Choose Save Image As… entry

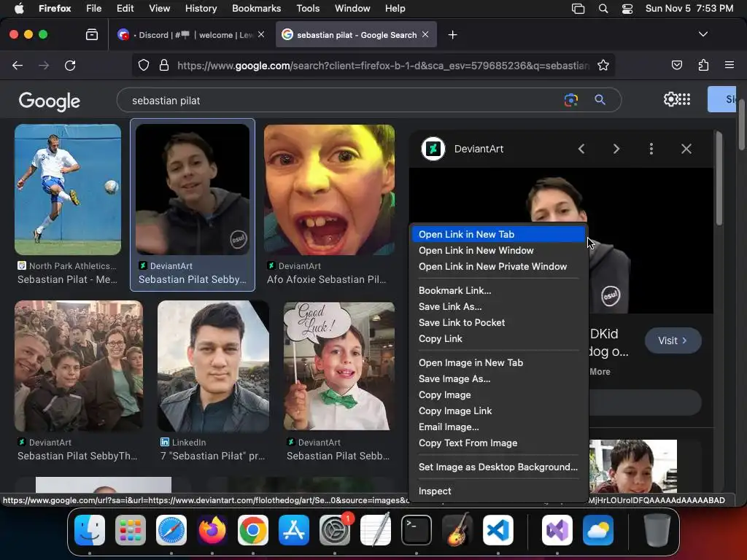pos(498,379)
